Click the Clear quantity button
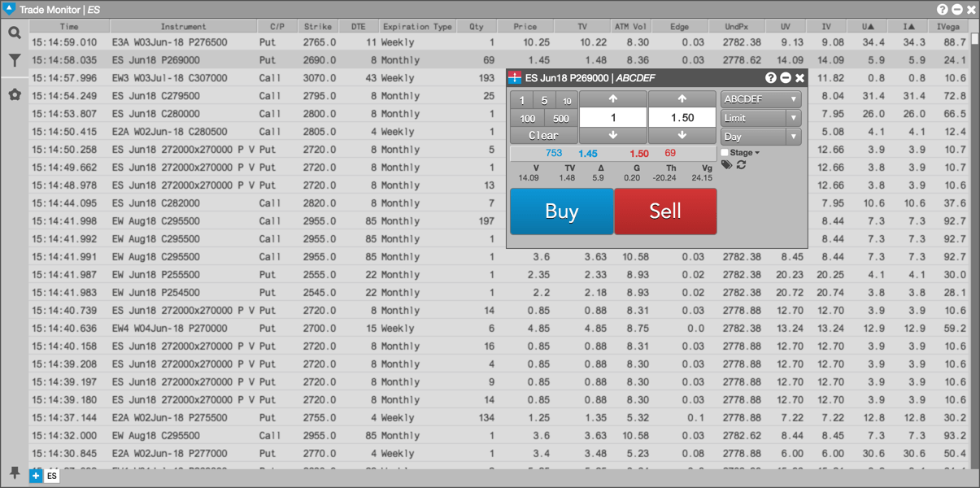This screenshot has height=488, width=980. tap(543, 136)
